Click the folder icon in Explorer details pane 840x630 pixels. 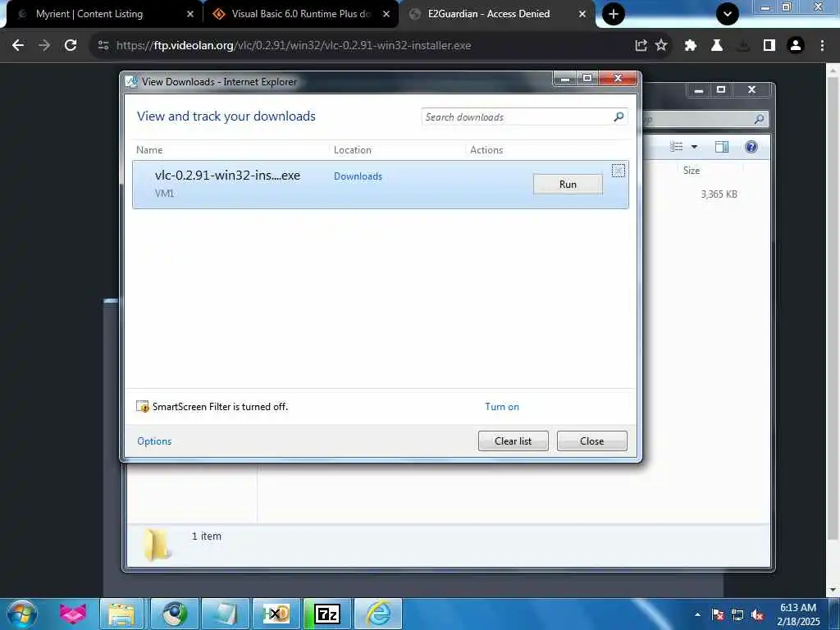click(x=156, y=544)
